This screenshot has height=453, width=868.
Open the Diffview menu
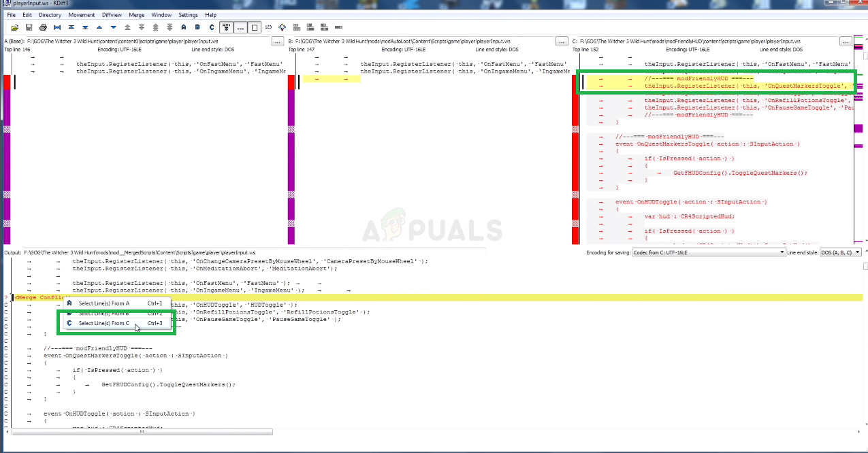[112, 14]
